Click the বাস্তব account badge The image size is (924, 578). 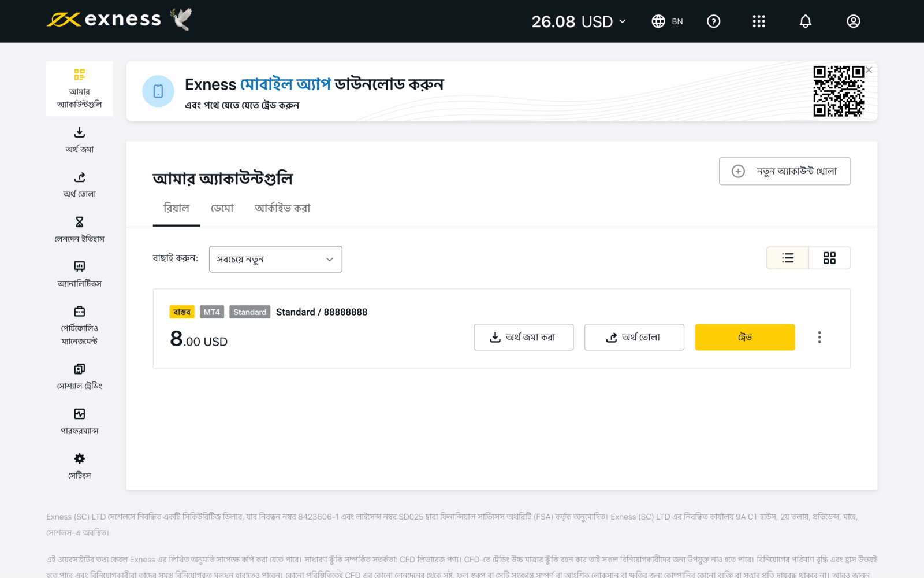[182, 312]
